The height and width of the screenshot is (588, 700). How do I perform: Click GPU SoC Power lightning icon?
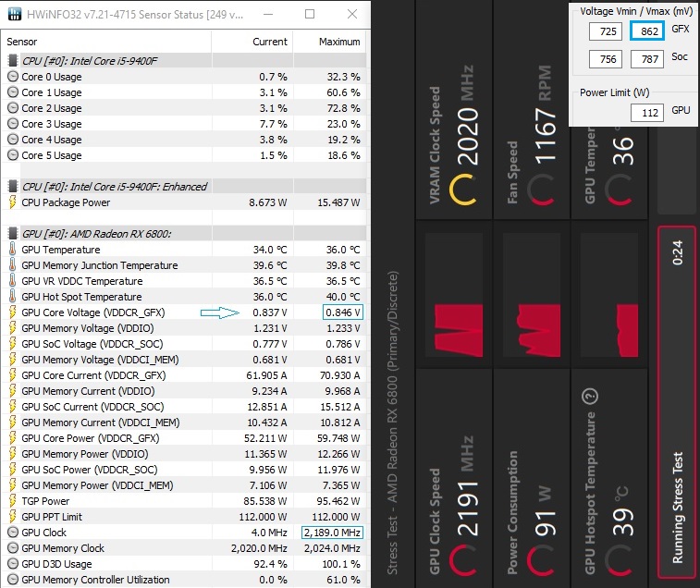click(13, 470)
